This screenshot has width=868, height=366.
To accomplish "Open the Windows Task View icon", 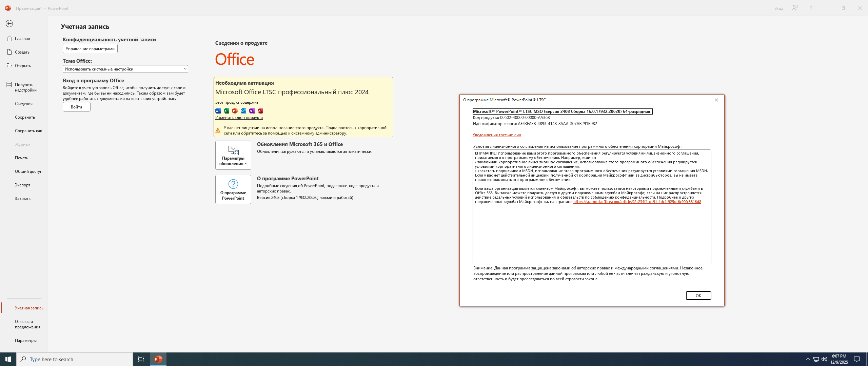I will (141, 359).
